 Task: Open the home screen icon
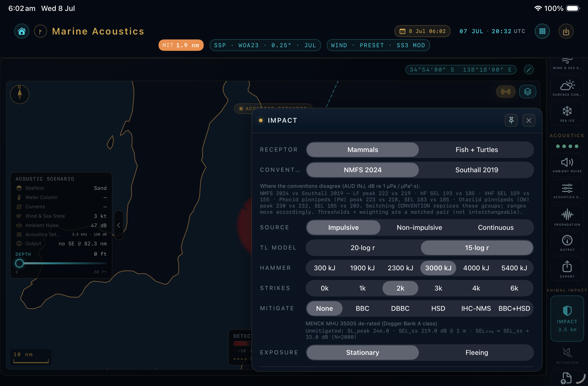[22, 31]
